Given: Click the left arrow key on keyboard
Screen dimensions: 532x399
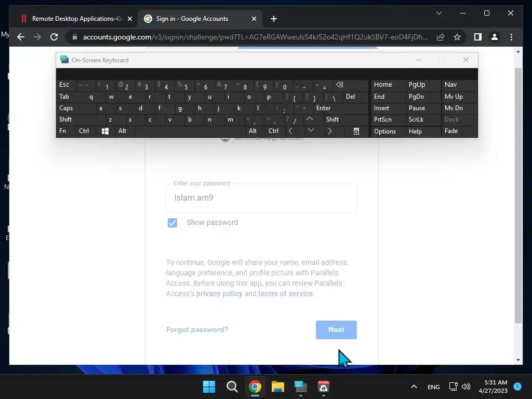Looking at the screenshot, I should [291, 131].
